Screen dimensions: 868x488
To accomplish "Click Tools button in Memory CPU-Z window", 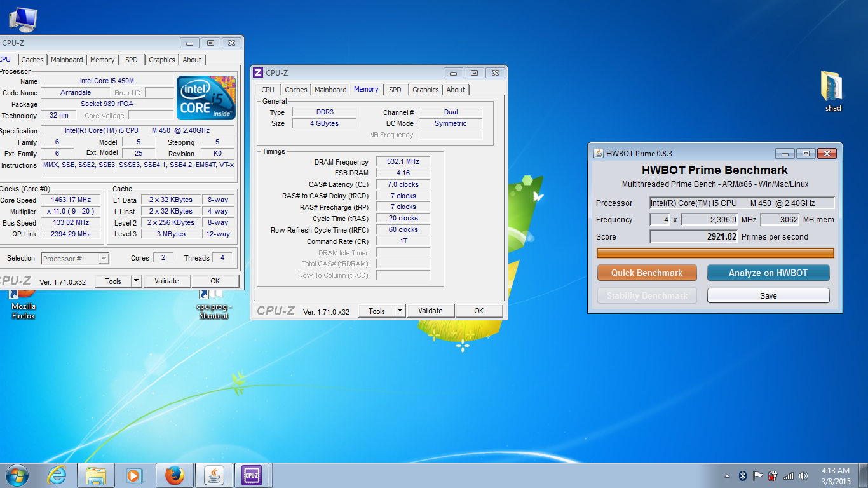I will click(x=377, y=311).
